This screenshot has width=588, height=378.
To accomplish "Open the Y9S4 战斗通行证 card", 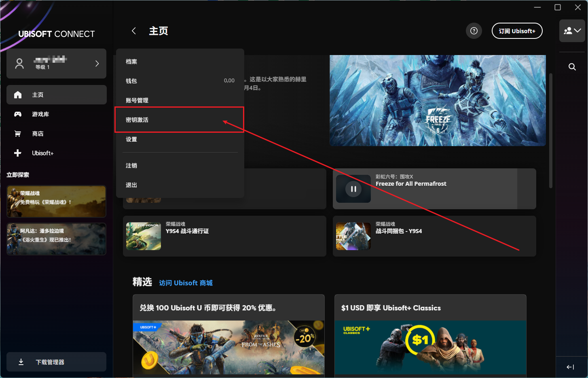I will coord(224,236).
